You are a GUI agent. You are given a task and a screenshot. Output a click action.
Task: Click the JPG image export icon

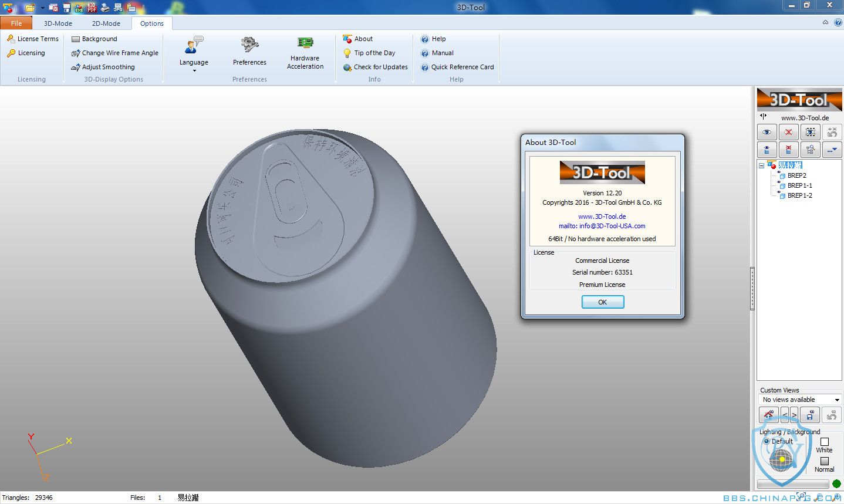point(118,8)
